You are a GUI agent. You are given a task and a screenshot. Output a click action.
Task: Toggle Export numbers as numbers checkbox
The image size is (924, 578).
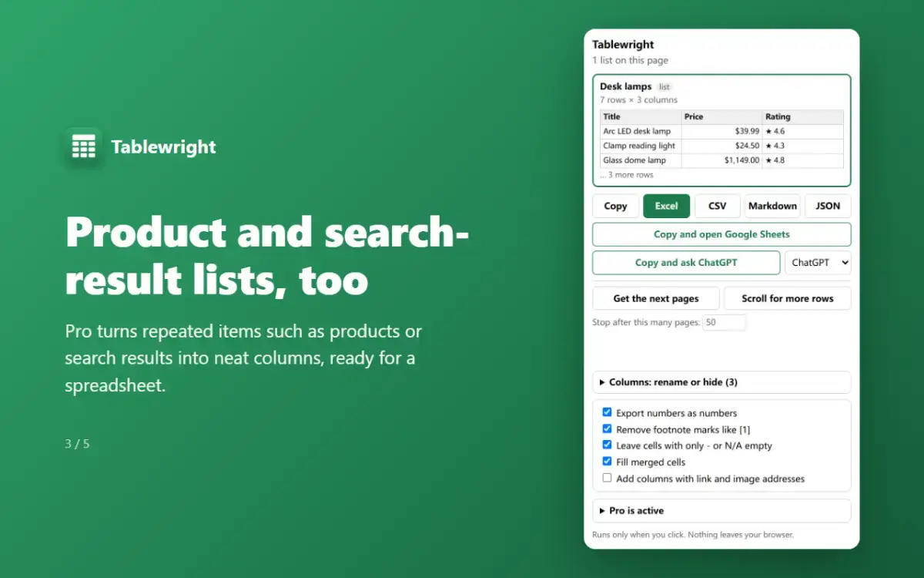607,412
